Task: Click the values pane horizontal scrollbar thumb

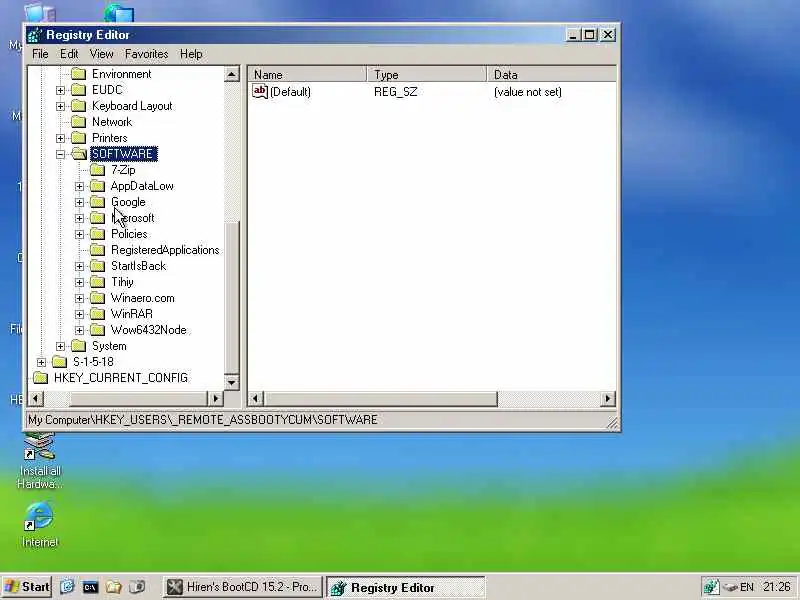Action: click(381, 398)
